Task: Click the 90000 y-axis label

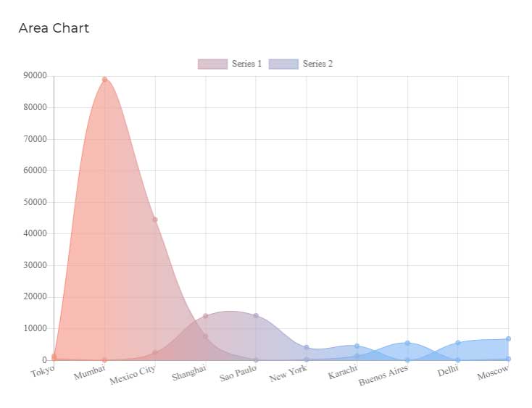Action: 35,75
